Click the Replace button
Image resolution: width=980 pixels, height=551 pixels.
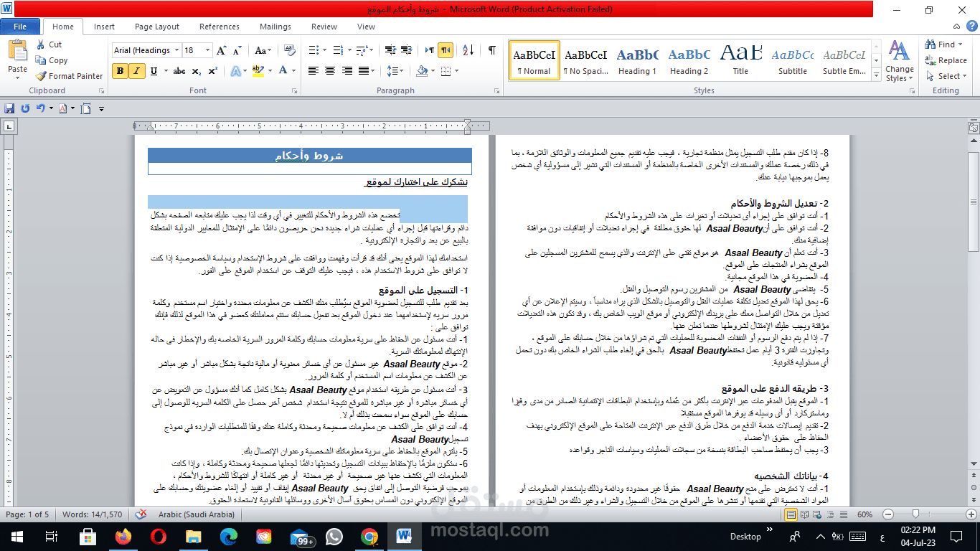coord(946,60)
